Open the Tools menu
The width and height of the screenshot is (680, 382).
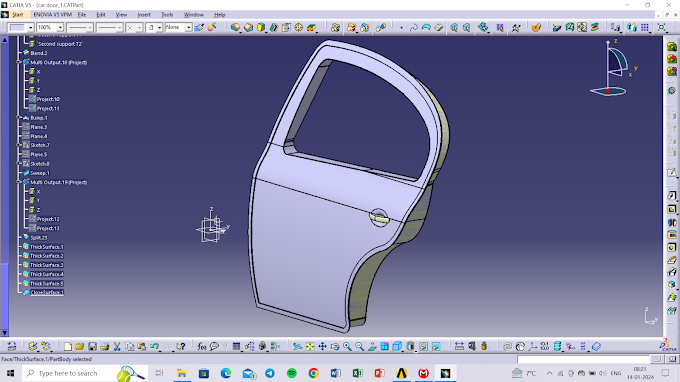(167, 15)
